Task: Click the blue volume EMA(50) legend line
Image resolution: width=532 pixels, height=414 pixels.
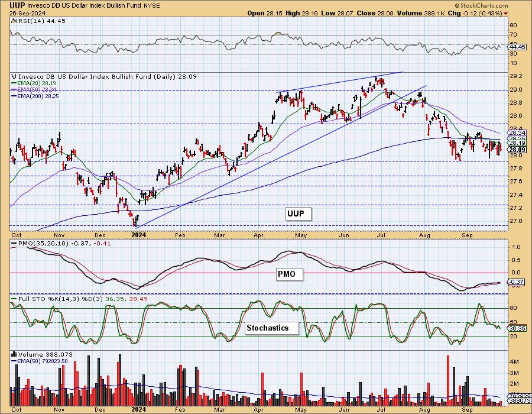Action: pos(14,361)
